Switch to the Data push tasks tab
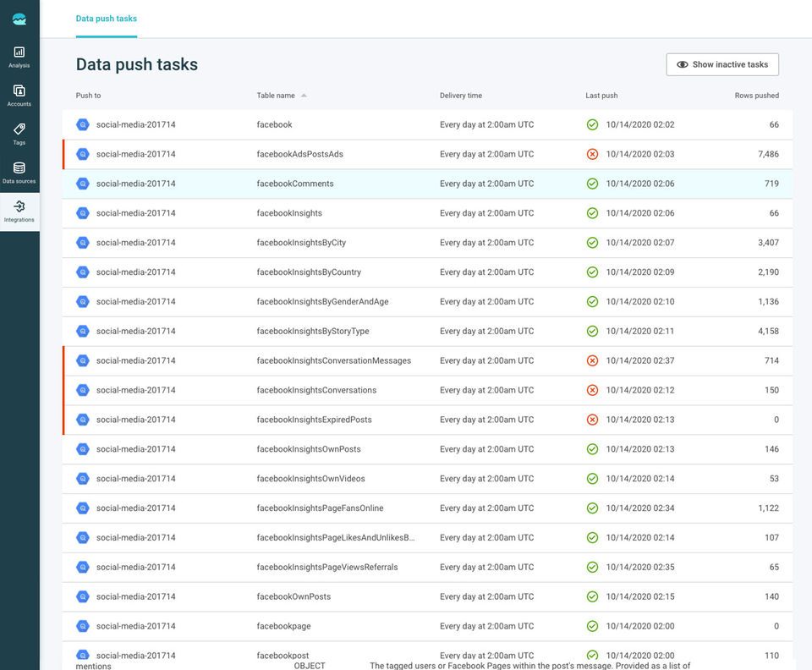Screen dimensions: 812x670 (107, 19)
